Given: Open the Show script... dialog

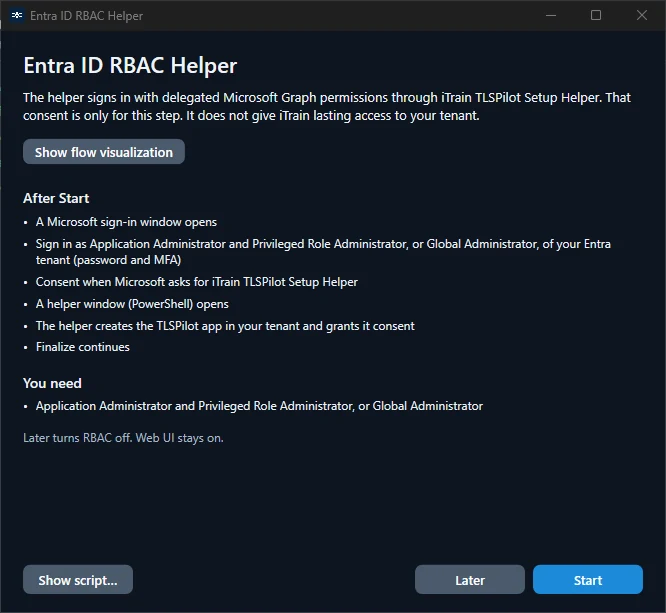Looking at the screenshot, I should pyautogui.click(x=78, y=579).
